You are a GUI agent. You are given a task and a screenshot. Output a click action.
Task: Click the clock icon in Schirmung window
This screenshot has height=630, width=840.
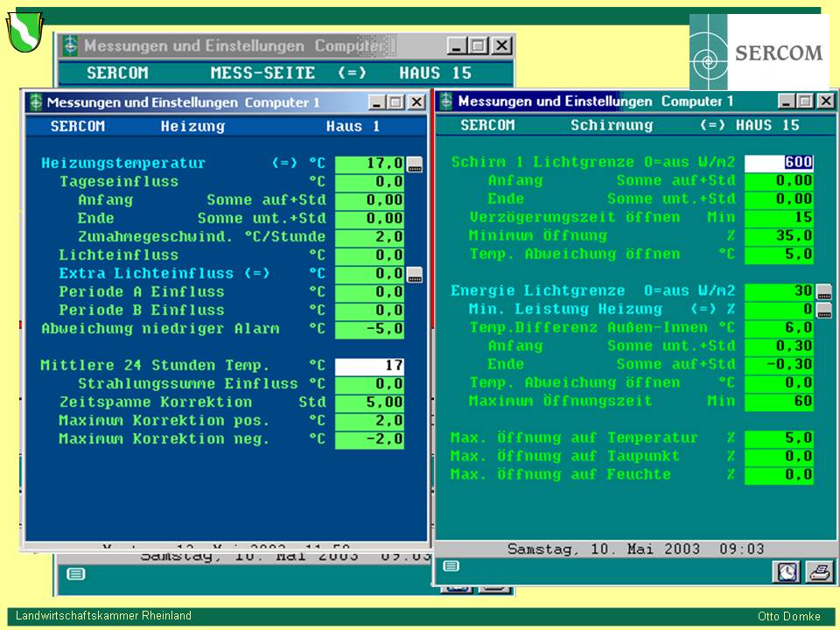pos(787,571)
